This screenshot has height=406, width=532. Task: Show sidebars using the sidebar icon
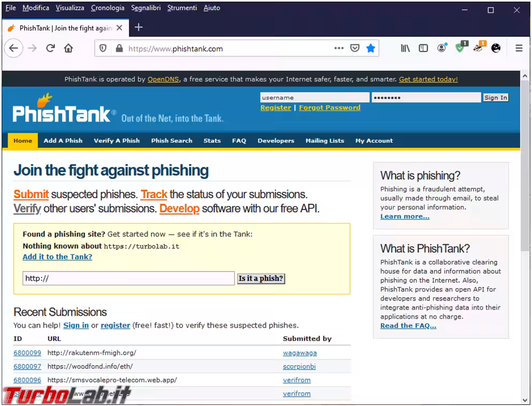point(423,48)
